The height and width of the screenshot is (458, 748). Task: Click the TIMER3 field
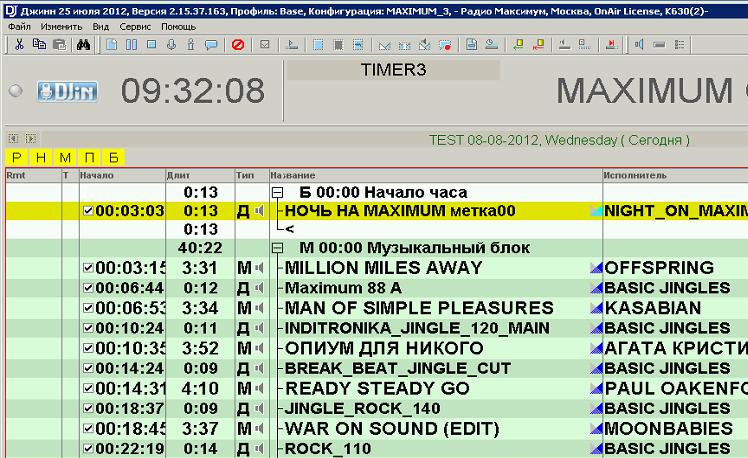tap(393, 70)
